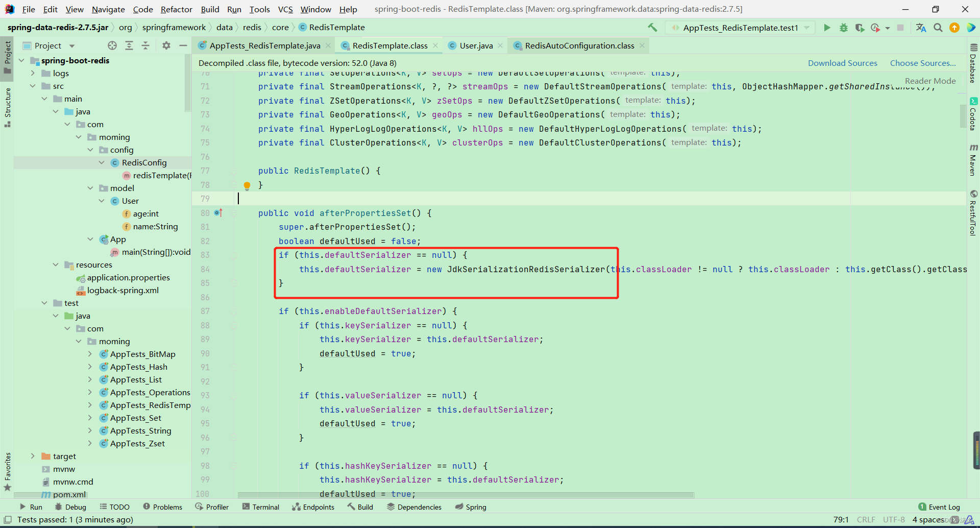Collapse all in Project tool window
Viewport: 980px width, 528px height.
(145, 45)
